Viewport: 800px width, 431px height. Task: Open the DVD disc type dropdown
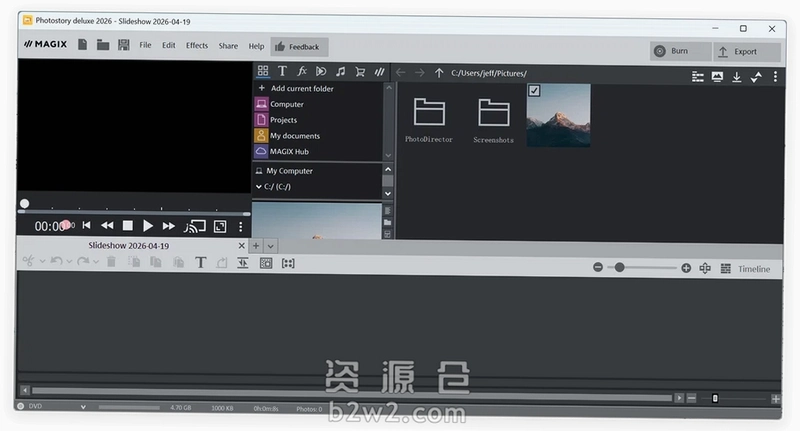83,407
